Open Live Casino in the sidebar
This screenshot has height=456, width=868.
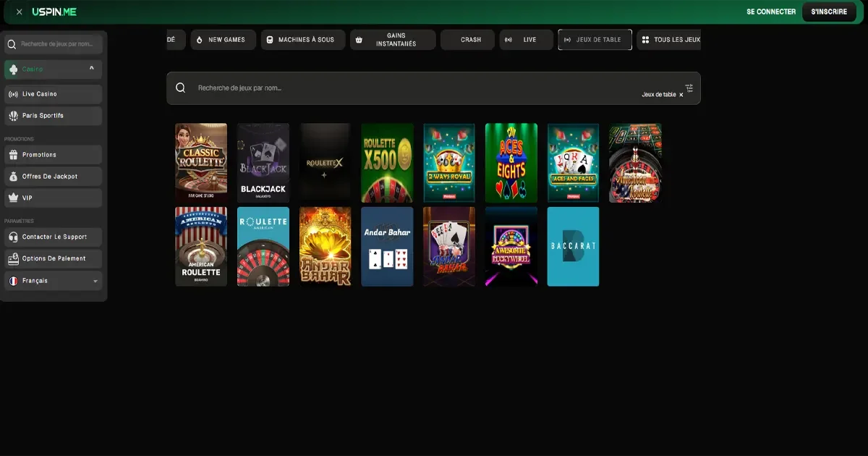[54, 94]
